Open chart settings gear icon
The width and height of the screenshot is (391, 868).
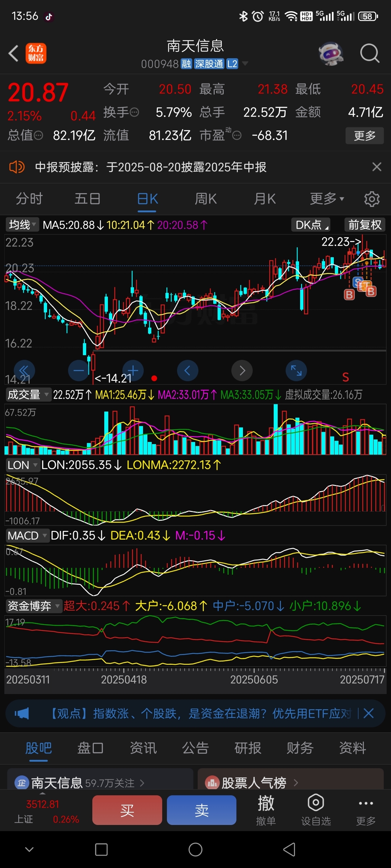pyautogui.click(x=372, y=199)
